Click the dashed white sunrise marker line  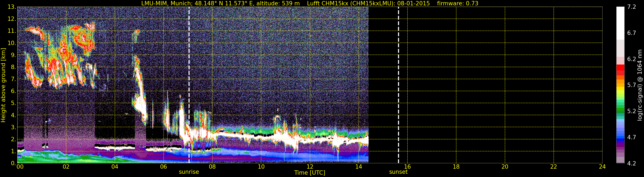(189, 85)
